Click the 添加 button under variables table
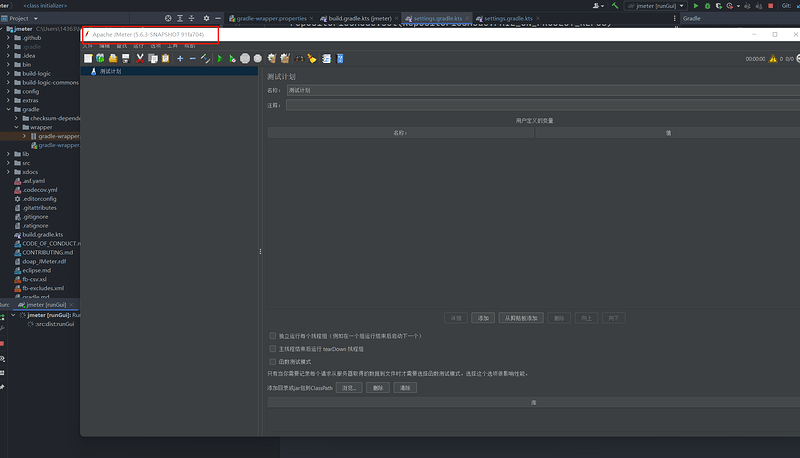 click(483, 318)
